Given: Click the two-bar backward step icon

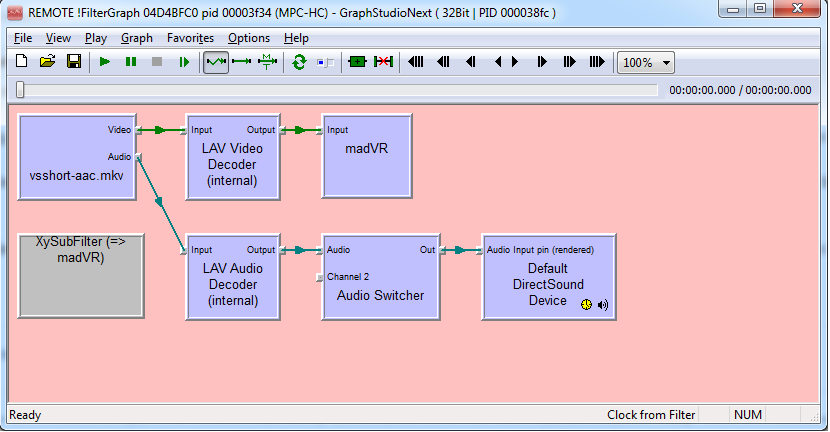Looking at the screenshot, I should pos(443,62).
